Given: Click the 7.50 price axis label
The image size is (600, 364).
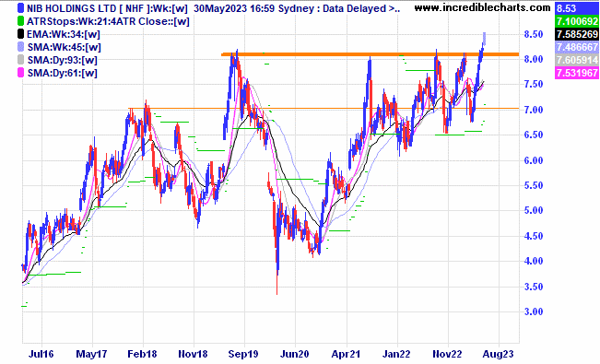Looking at the screenshot, I should click(x=534, y=84).
